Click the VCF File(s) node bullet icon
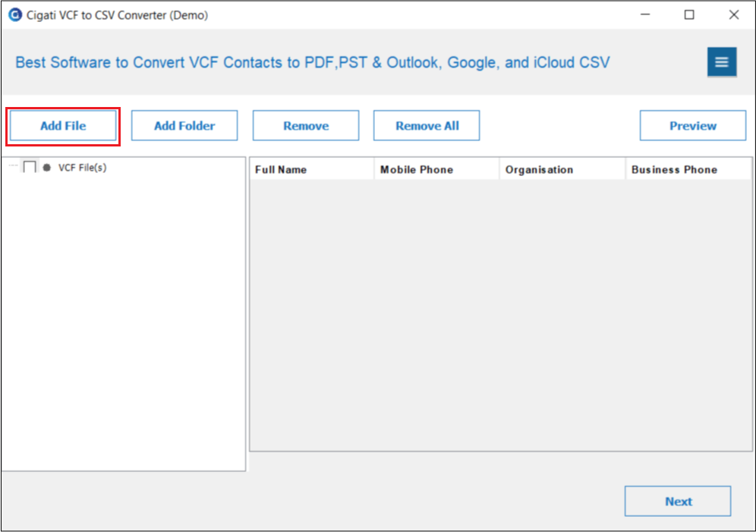This screenshot has height=532, width=756. point(47,168)
